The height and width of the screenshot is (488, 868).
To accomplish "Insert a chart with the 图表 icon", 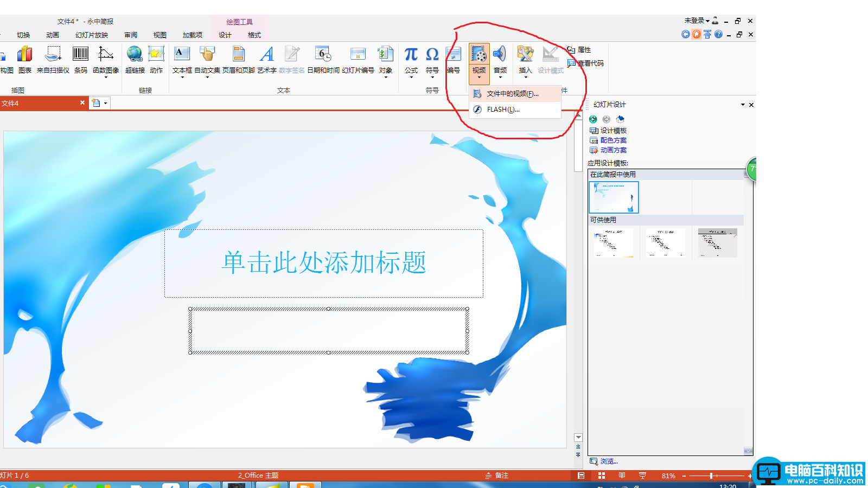I will [25, 54].
